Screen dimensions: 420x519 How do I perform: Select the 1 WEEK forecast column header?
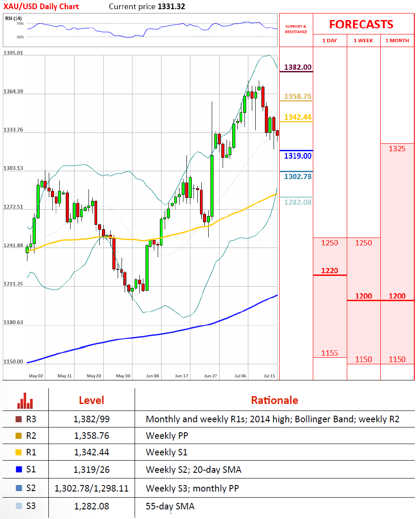pyautogui.click(x=363, y=41)
